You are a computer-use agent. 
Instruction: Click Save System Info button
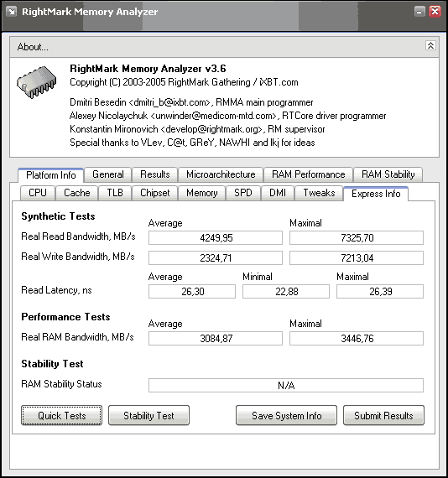point(286,415)
